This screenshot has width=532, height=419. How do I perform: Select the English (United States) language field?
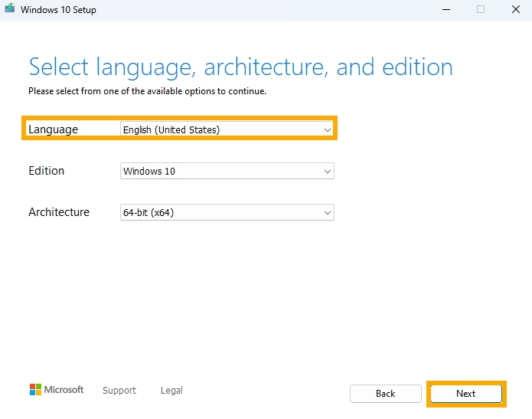point(227,129)
